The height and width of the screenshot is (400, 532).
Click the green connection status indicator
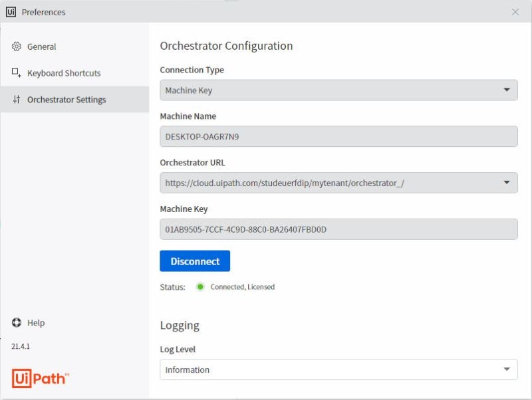pos(200,287)
